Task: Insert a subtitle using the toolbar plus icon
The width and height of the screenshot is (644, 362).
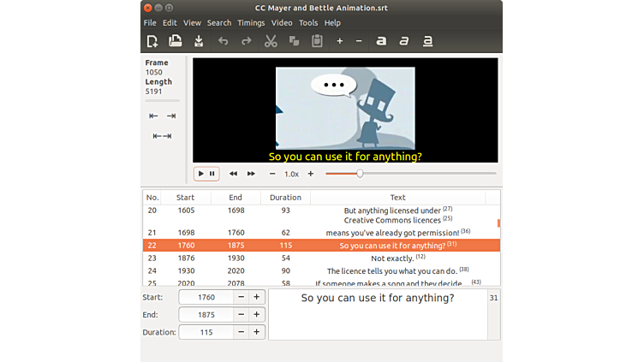Action: pyautogui.click(x=339, y=41)
